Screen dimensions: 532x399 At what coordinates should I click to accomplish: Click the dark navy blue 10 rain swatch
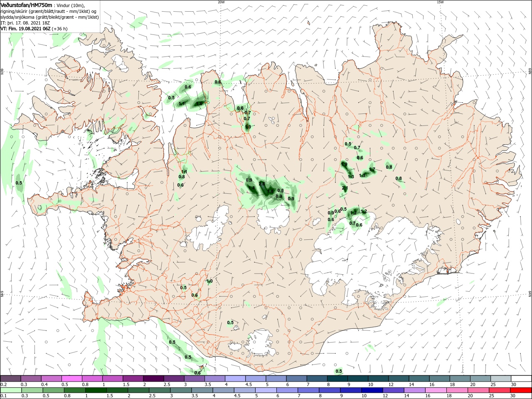click(372, 390)
